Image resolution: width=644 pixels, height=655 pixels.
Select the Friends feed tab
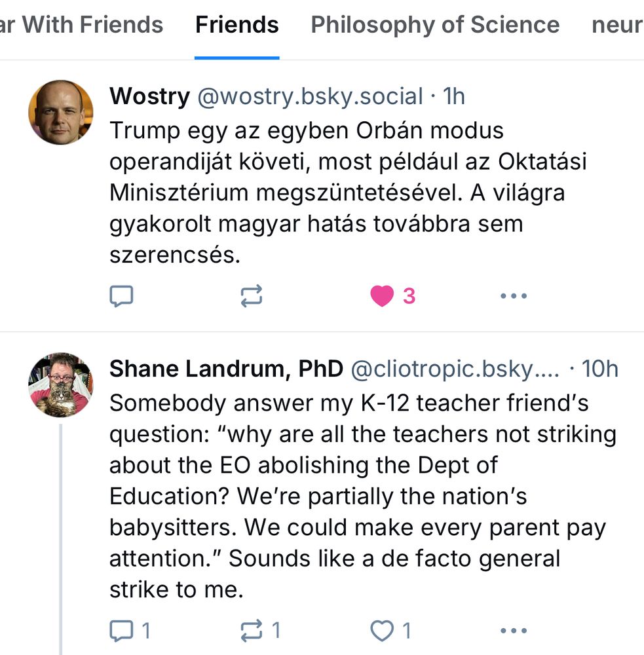tap(237, 25)
